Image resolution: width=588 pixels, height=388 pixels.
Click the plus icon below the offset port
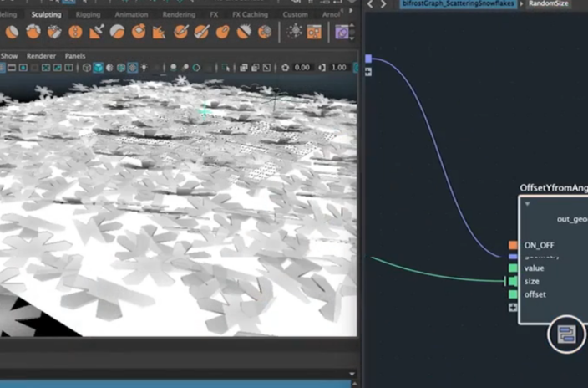tap(513, 308)
